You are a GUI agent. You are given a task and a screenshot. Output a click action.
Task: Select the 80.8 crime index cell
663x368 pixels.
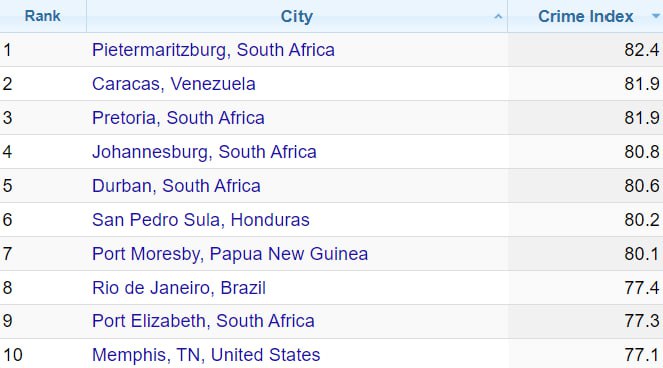[x=585, y=152]
